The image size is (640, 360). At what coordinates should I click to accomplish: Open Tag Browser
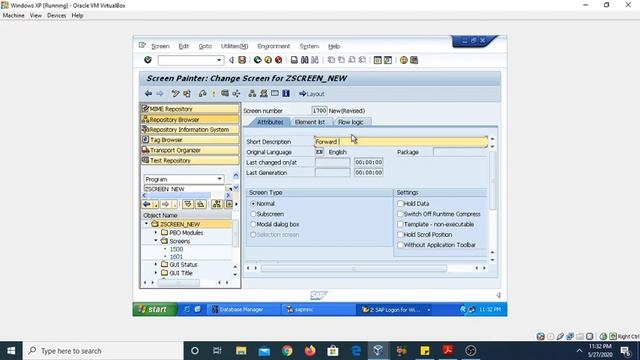[190, 140]
